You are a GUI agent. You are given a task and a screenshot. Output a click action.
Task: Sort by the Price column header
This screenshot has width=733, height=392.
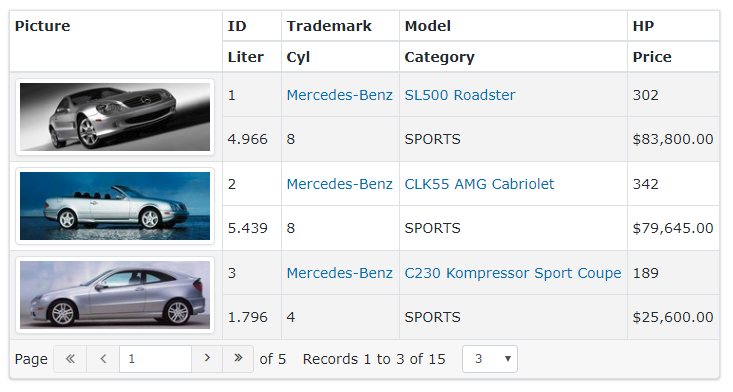coord(652,57)
